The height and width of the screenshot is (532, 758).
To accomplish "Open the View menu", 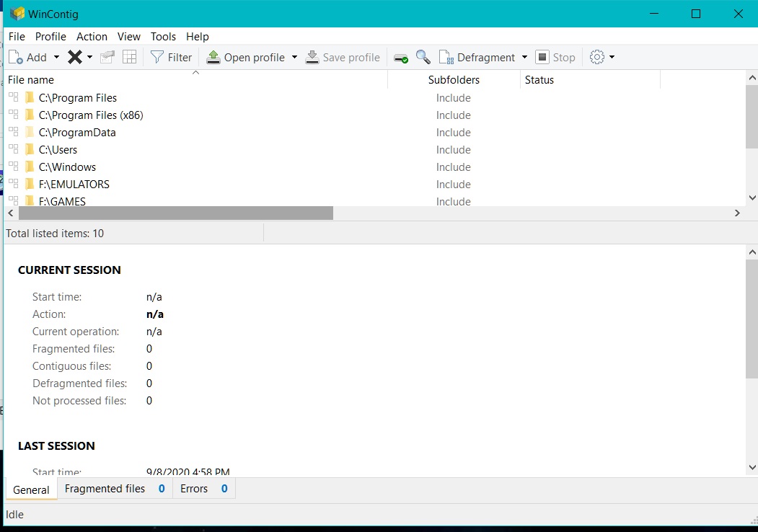I will click(128, 36).
